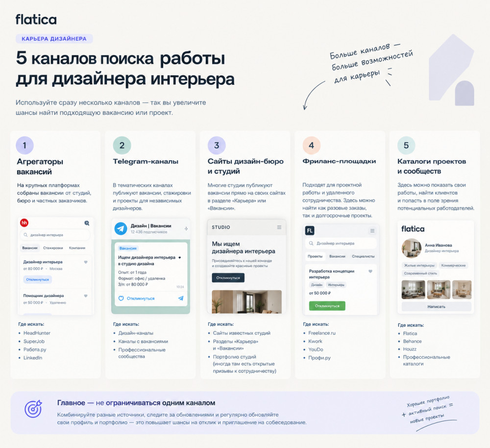This screenshot has width=490, height=448.
Task: Click the Вакансия label in the Telegram post
Action: [128, 248]
